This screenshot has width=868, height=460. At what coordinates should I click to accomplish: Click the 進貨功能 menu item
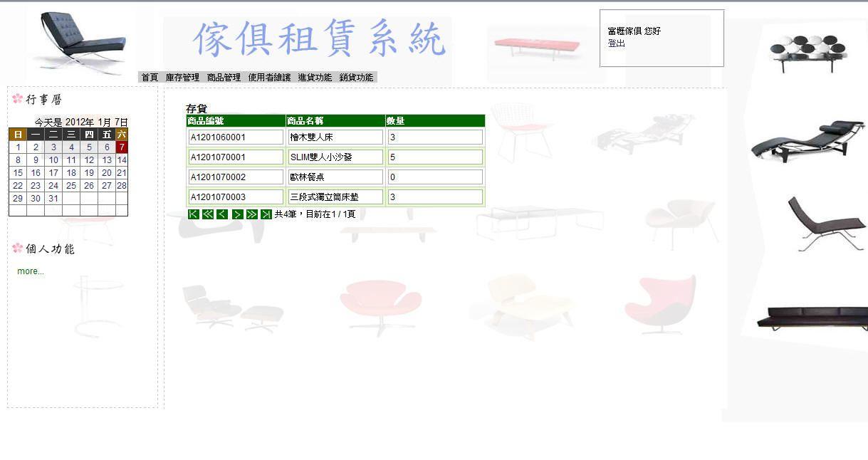[315, 78]
